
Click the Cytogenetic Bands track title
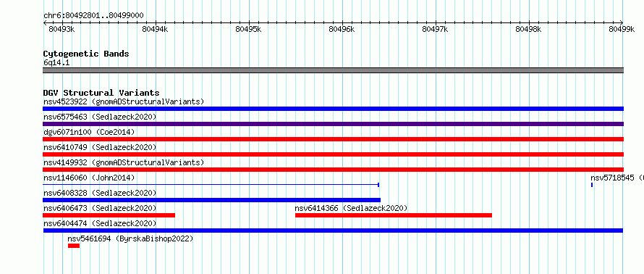(86, 54)
